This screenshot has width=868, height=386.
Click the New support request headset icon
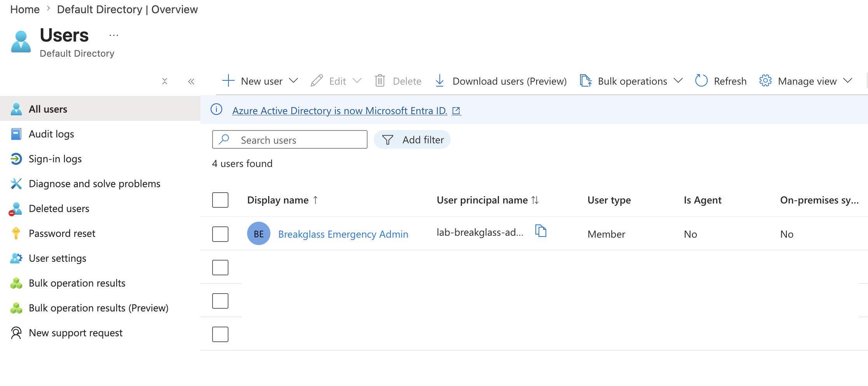[16, 333]
